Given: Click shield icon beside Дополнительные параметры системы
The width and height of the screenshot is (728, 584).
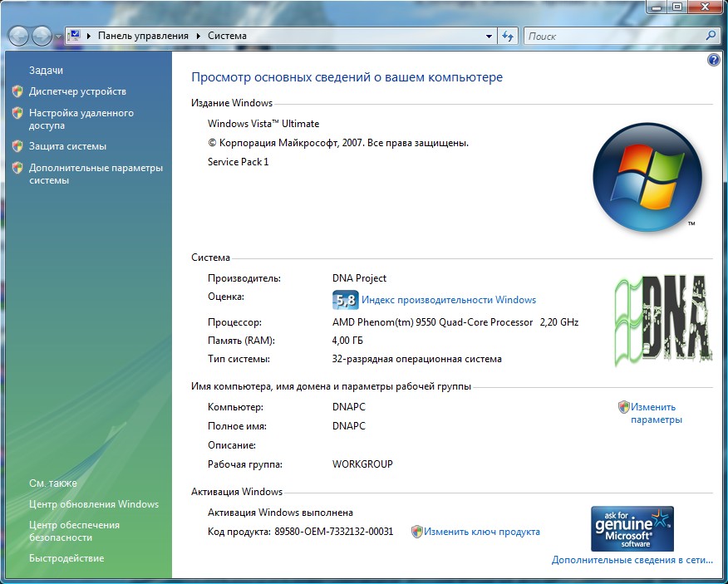Looking at the screenshot, I should pyautogui.click(x=17, y=168).
